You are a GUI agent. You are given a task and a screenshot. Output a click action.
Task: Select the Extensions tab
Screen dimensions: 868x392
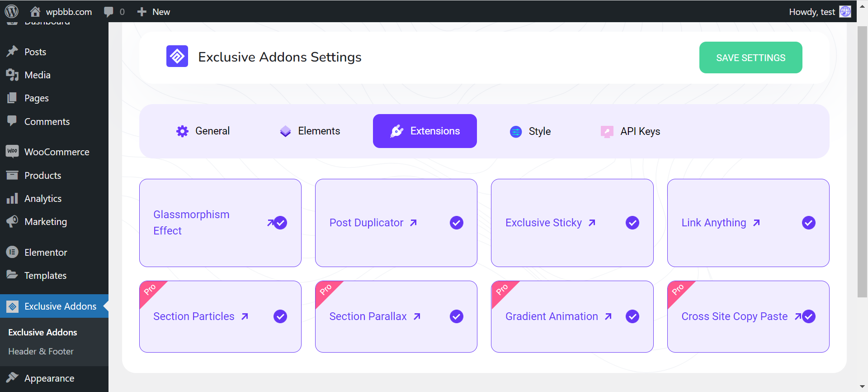pos(425,131)
